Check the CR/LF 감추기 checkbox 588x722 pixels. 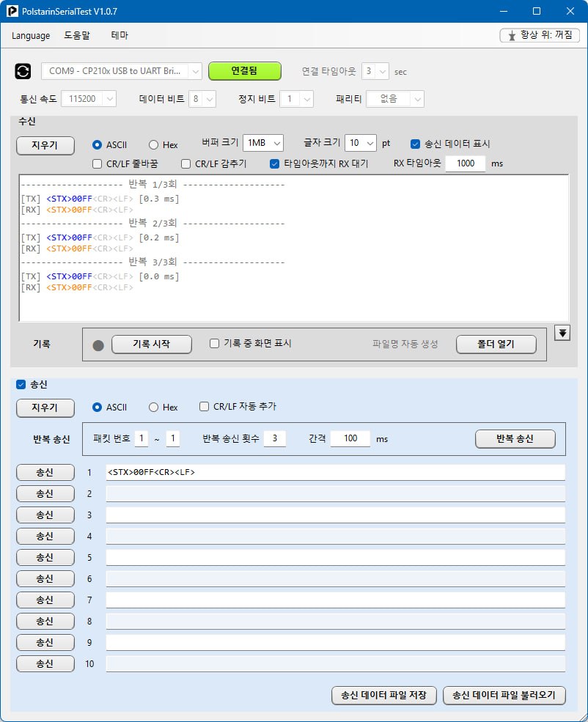[x=186, y=164]
